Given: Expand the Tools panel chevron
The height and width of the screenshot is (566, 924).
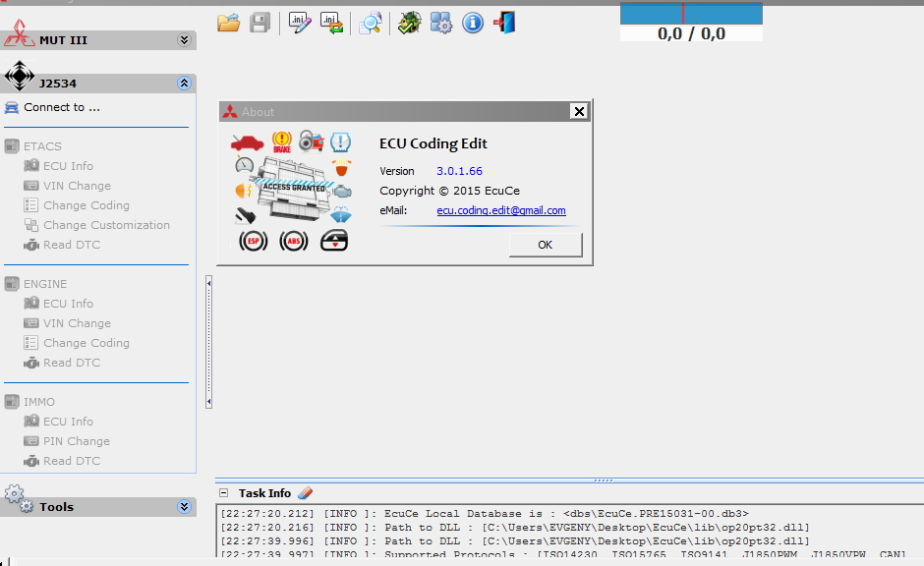Looking at the screenshot, I should 185,506.
